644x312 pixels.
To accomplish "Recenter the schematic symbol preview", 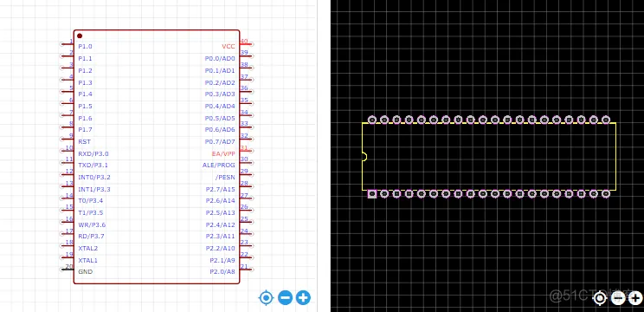I will (266, 297).
